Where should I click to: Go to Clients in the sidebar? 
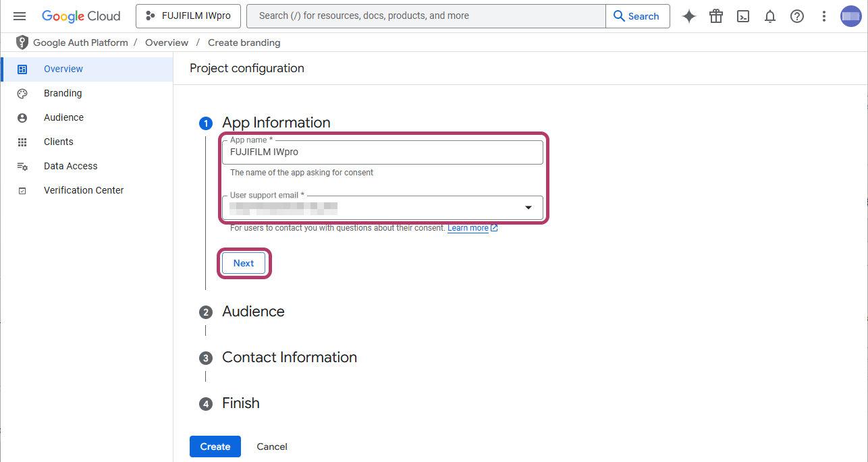pos(59,142)
